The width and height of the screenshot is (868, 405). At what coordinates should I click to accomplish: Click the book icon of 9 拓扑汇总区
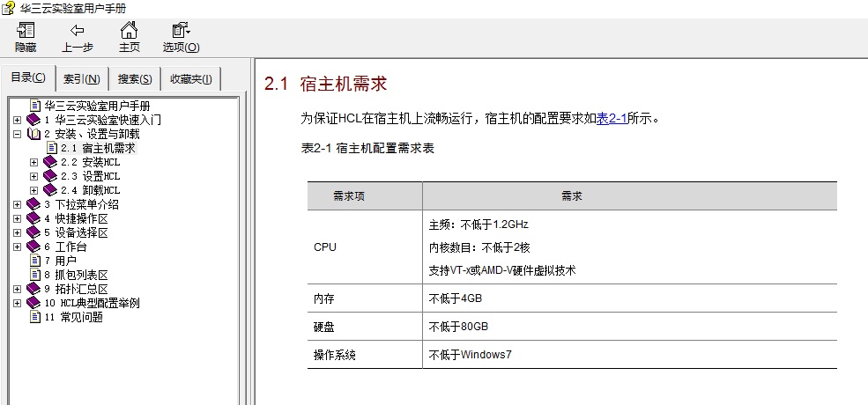[33, 289]
